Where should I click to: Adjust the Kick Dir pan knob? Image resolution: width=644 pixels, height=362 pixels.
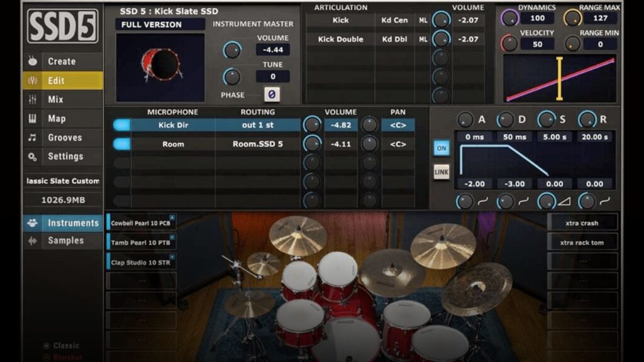(x=369, y=125)
